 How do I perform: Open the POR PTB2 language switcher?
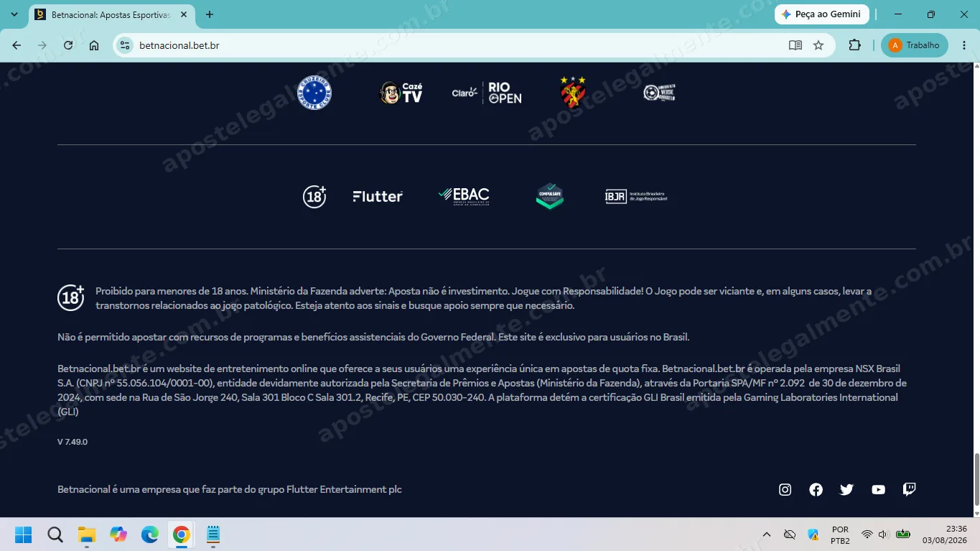pyautogui.click(x=840, y=534)
